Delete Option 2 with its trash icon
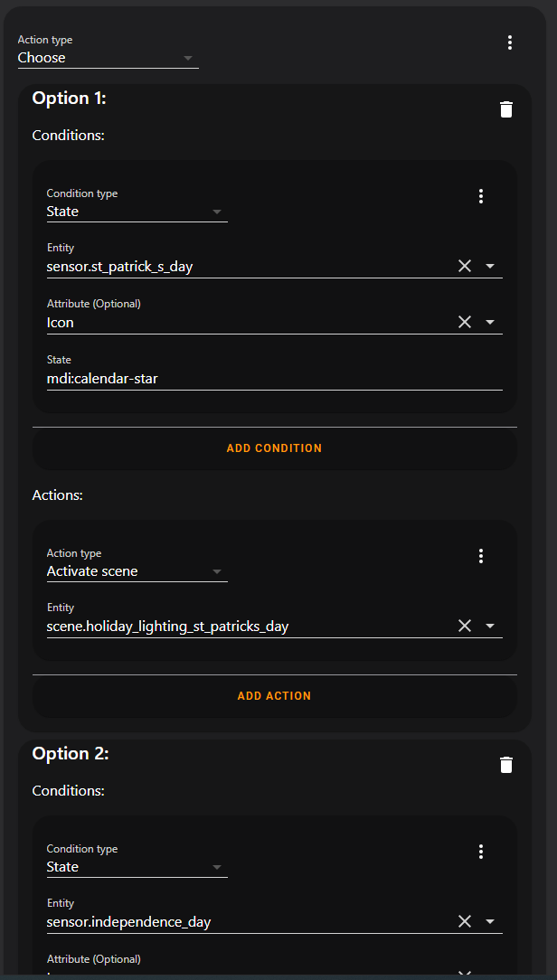Image resolution: width=557 pixels, height=980 pixels. tap(506, 765)
